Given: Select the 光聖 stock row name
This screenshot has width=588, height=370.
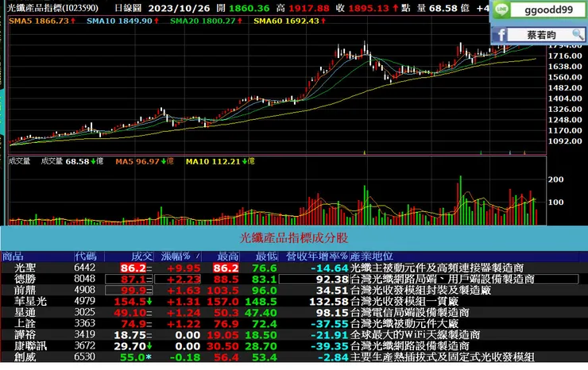Looking at the screenshot, I should click(x=25, y=268).
